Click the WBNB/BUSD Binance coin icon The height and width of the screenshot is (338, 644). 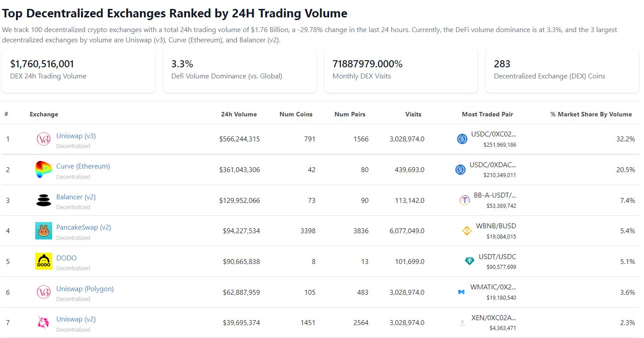pos(466,231)
